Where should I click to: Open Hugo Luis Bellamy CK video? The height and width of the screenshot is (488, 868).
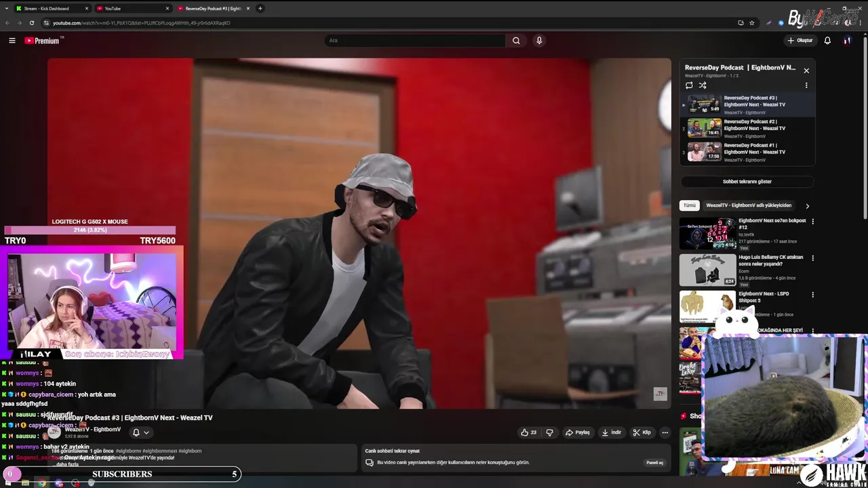[x=771, y=260]
